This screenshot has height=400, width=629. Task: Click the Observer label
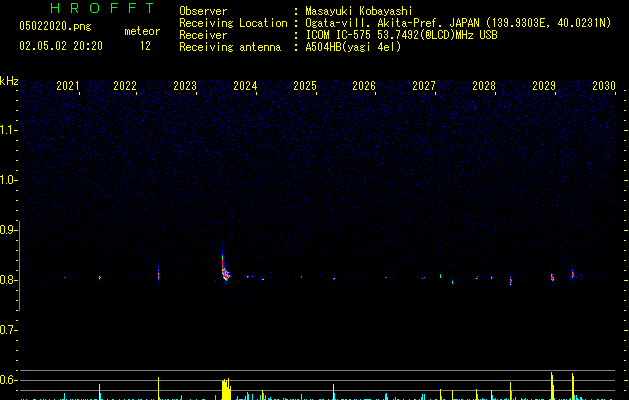click(x=203, y=11)
